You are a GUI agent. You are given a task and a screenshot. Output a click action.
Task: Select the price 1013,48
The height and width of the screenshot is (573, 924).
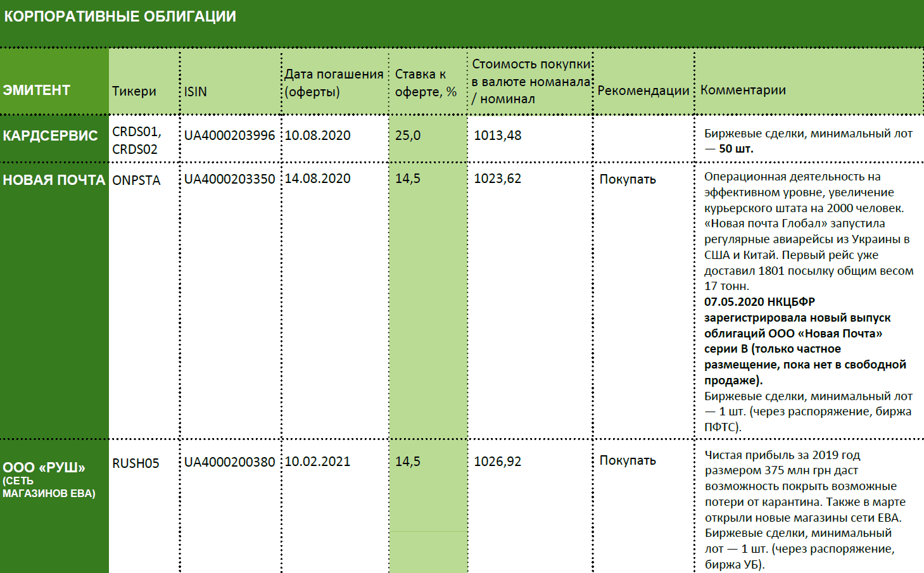coord(497,135)
